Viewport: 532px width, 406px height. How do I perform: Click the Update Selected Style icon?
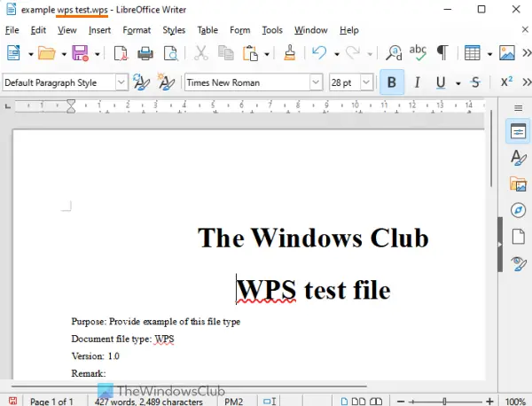(x=141, y=82)
